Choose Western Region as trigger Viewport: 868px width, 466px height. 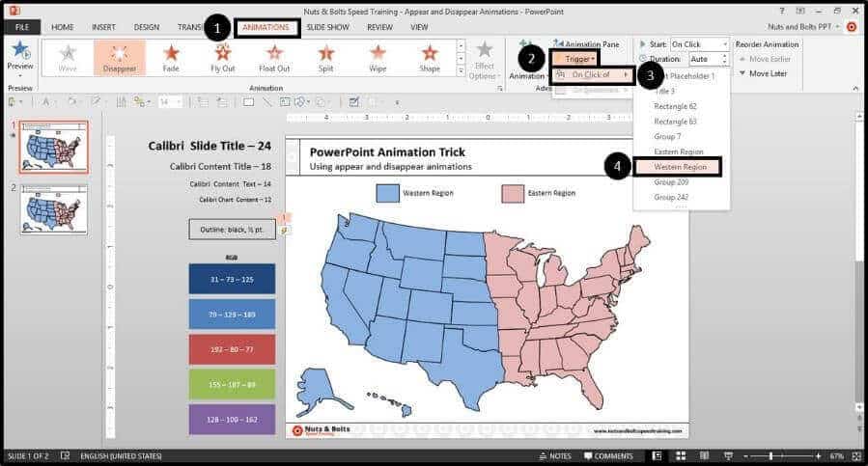click(679, 167)
